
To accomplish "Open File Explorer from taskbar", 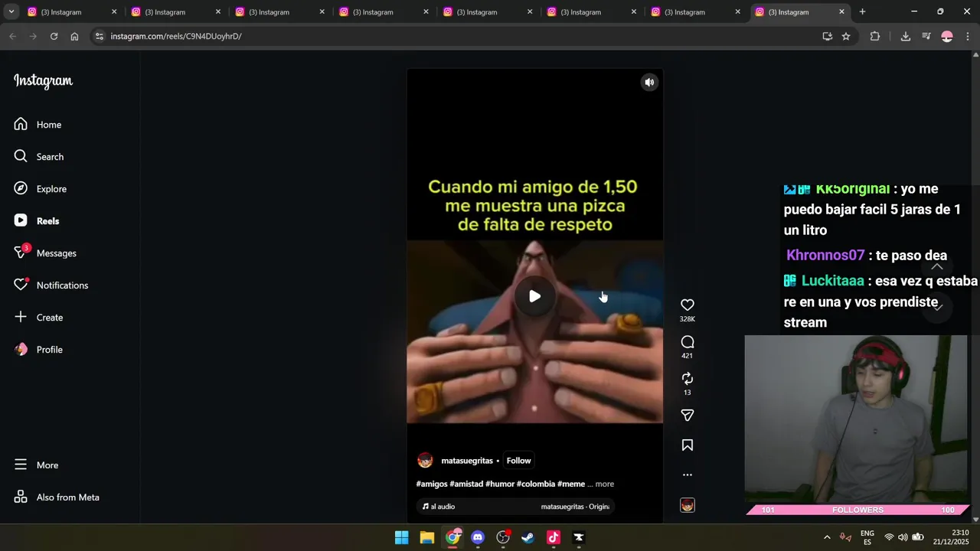I will (427, 537).
